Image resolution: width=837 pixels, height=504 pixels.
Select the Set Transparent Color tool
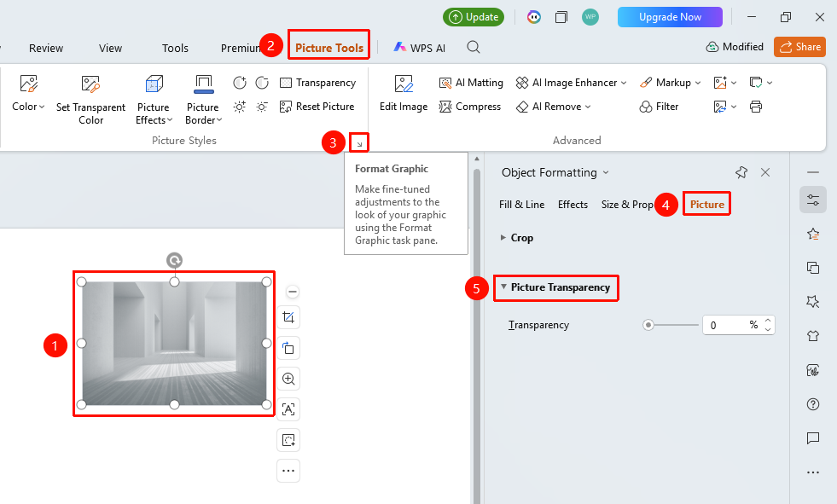click(x=90, y=99)
